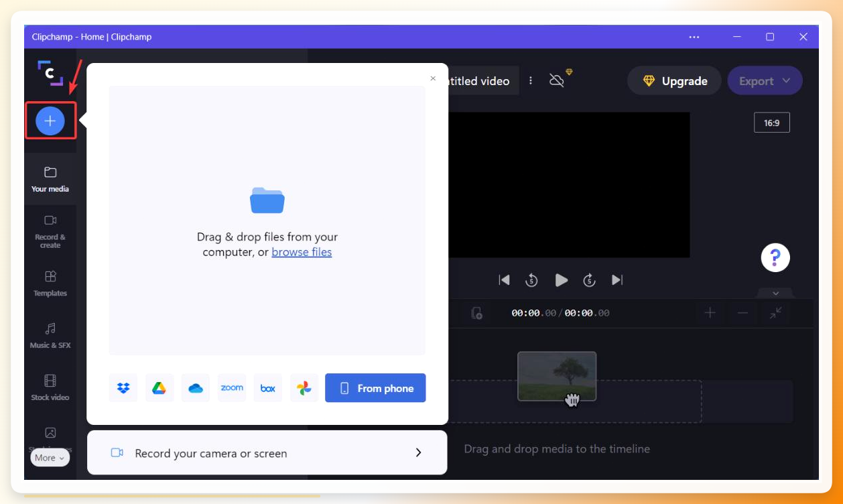The width and height of the screenshot is (843, 504).
Task: Import from Google Photos
Action: coord(304,388)
